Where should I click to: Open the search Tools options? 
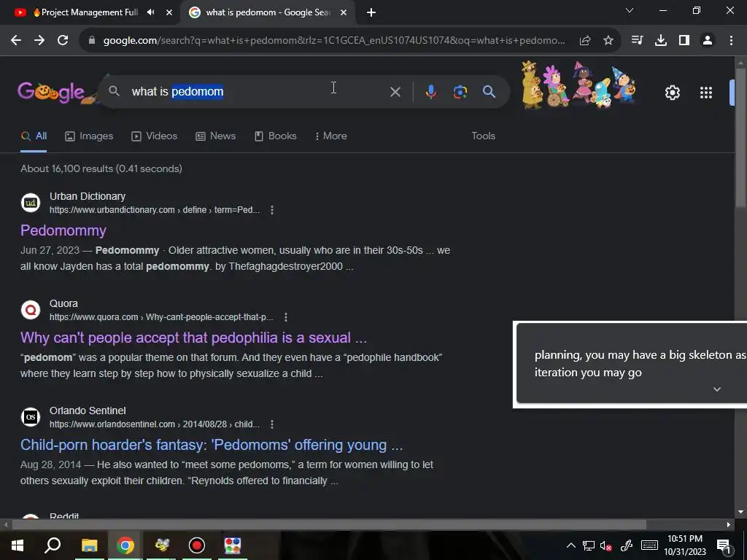click(483, 136)
